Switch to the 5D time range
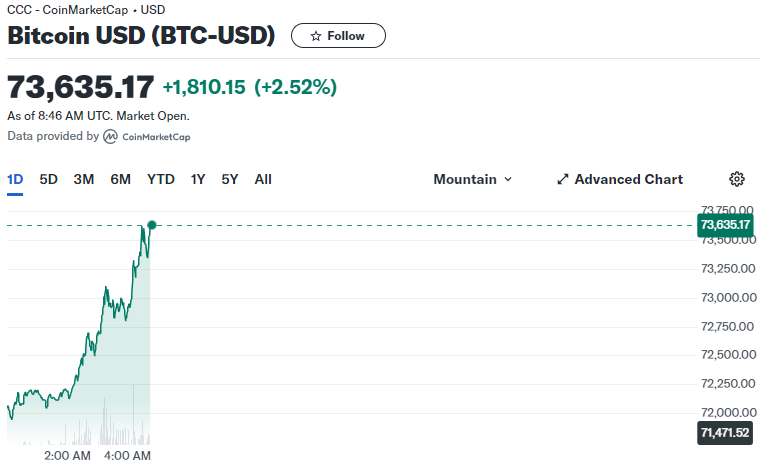769x468 pixels. click(x=49, y=180)
